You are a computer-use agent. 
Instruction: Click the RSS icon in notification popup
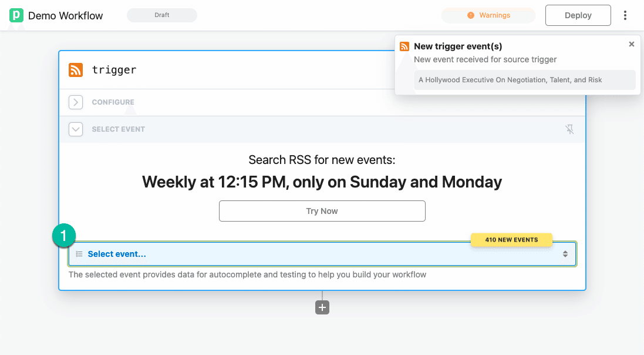pos(404,46)
